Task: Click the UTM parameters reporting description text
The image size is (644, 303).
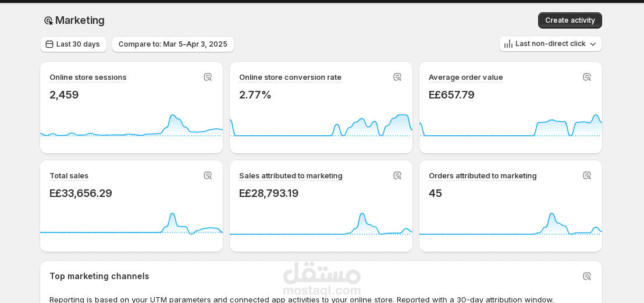Action: (x=301, y=300)
